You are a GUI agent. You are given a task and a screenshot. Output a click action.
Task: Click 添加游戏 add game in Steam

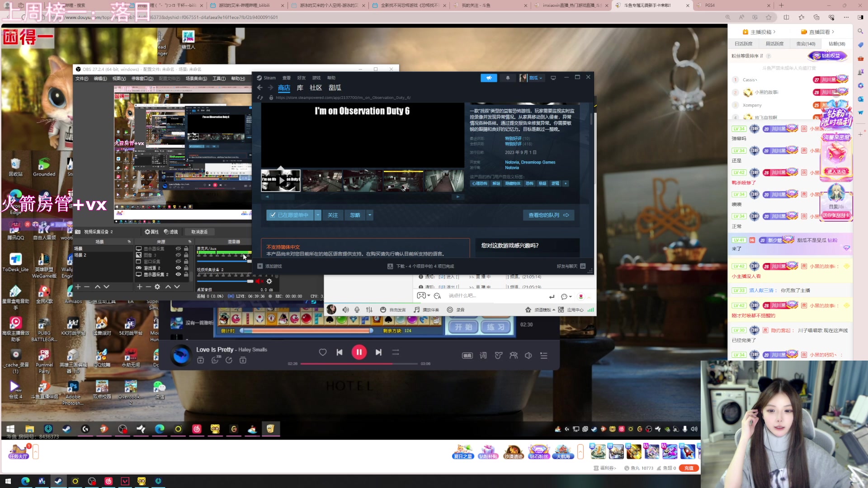(269, 266)
